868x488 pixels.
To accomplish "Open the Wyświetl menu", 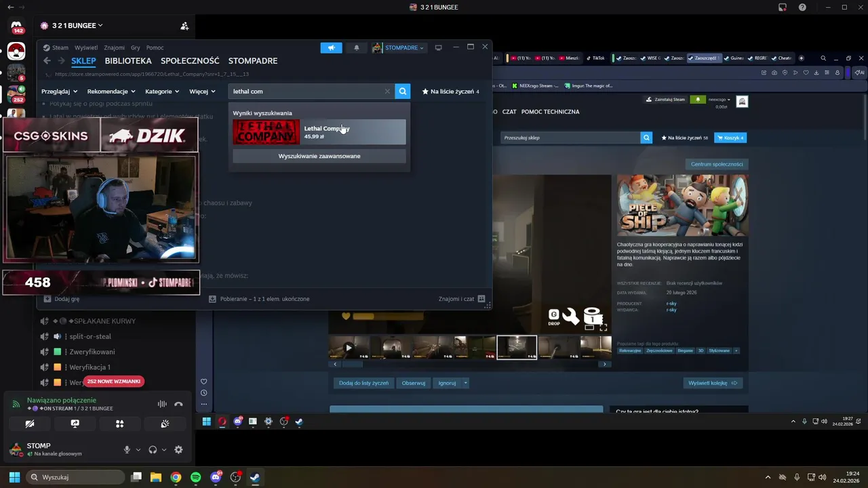I will (x=86, y=47).
